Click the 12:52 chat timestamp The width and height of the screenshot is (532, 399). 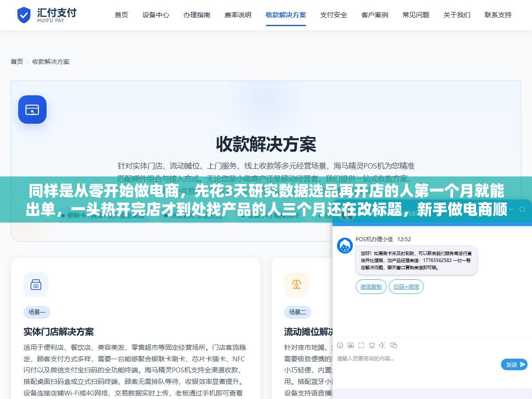click(x=404, y=239)
